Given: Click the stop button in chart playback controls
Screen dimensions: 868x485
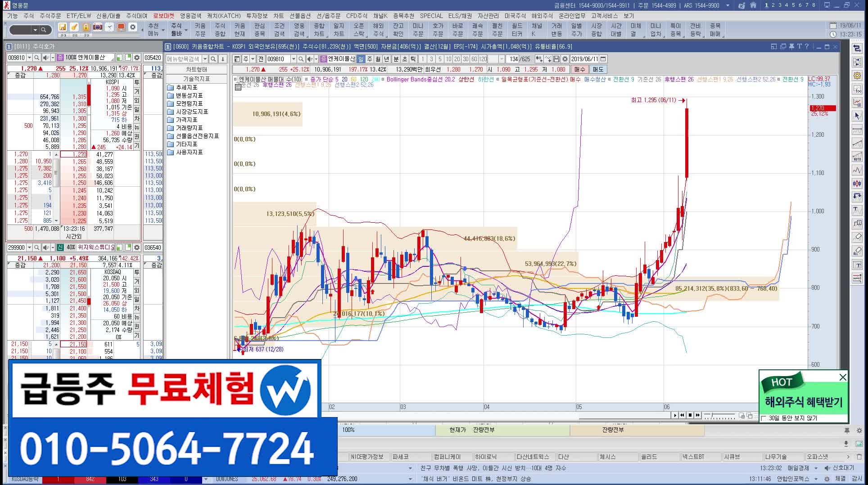Looking at the screenshot, I should [x=690, y=415].
